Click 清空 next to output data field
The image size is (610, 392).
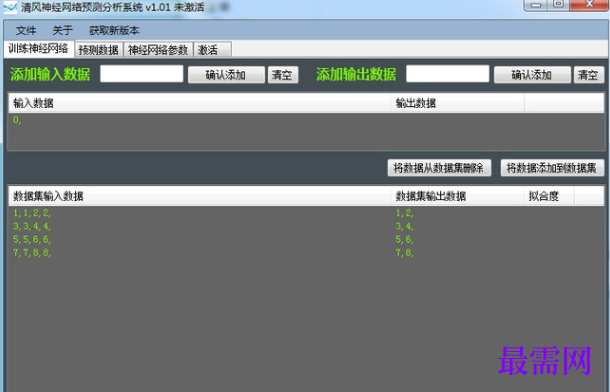pyautogui.click(x=589, y=75)
